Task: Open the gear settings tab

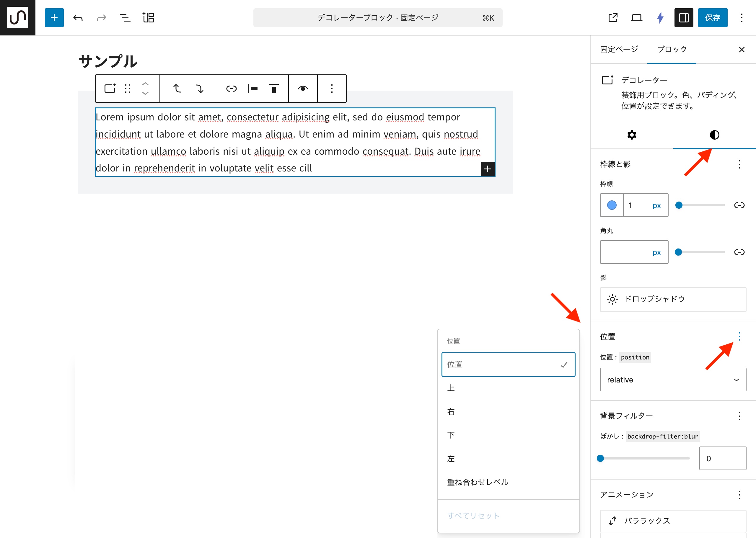Action: [632, 135]
